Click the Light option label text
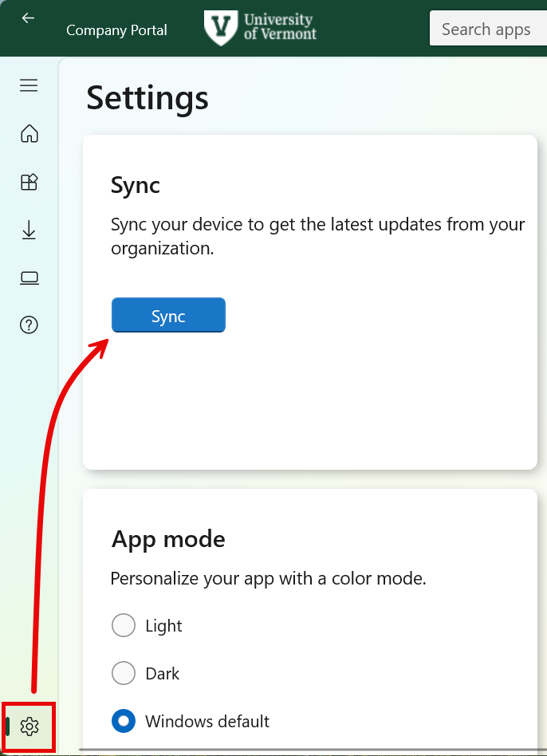This screenshot has width=547, height=756. (163, 626)
